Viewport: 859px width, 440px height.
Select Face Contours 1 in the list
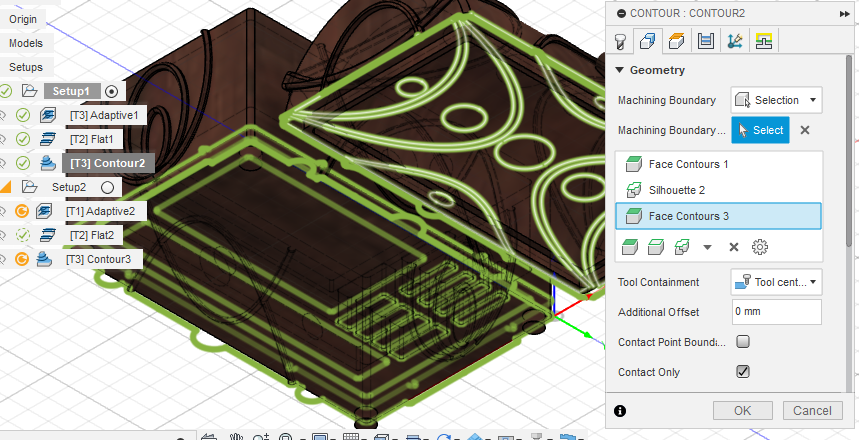pos(719,164)
